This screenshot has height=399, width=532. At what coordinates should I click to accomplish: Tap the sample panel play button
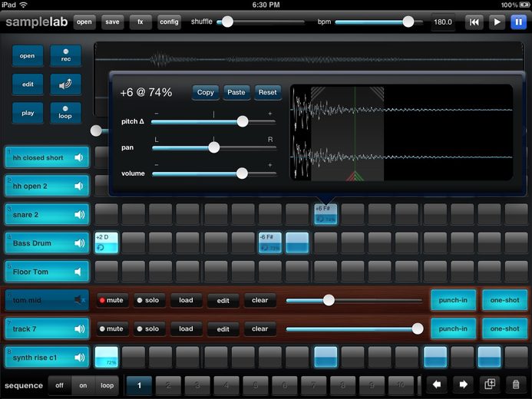point(28,113)
